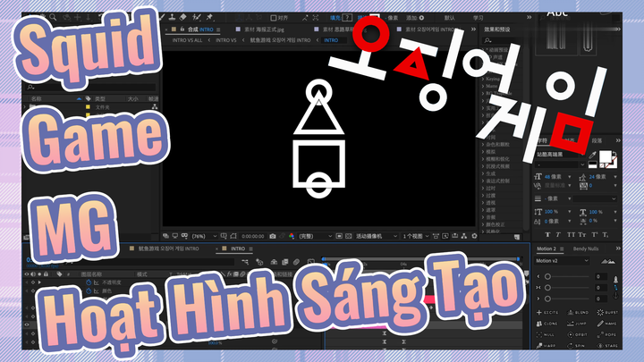
Task: Select the Zoom magnifier tool
Action: click(53, 17)
